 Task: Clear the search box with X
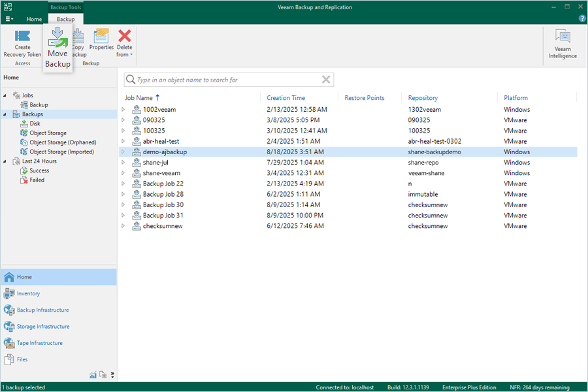[326, 80]
